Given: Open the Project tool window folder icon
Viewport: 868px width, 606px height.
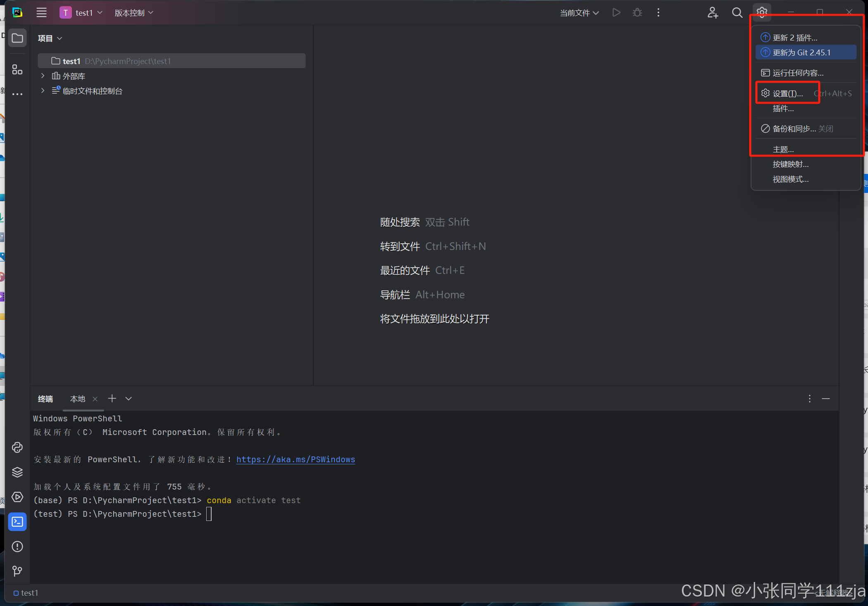Looking at the screenshot, I should tap(17, 38).
